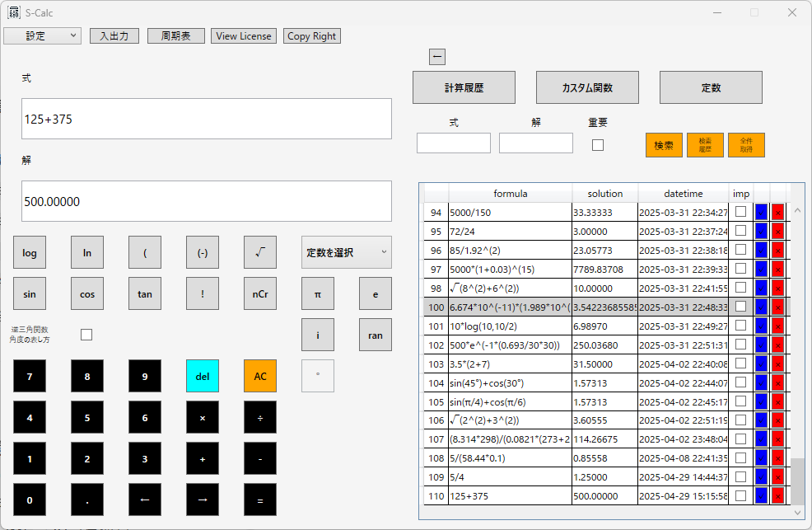This screenshot has height=530, width=812.
Task: Click the equals = key
Action: (x=260, y=500)
